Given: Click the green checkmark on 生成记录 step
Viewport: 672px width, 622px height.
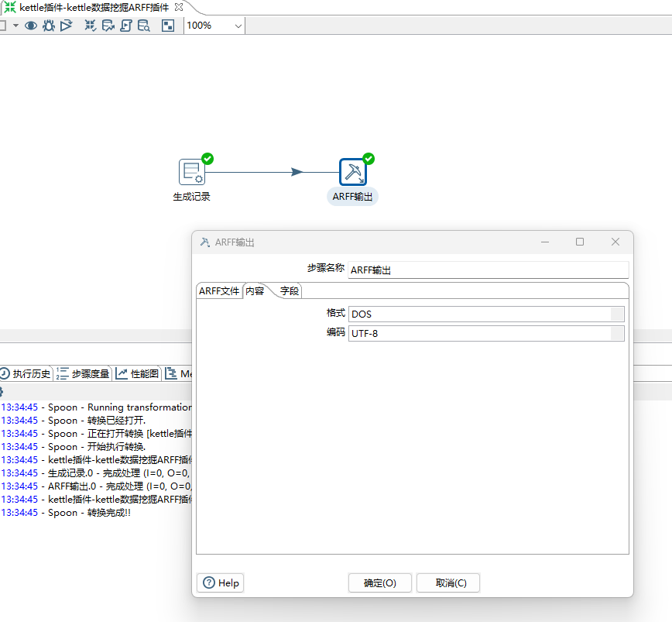Looking at the screenshot, I should click(x=207, y=159).
